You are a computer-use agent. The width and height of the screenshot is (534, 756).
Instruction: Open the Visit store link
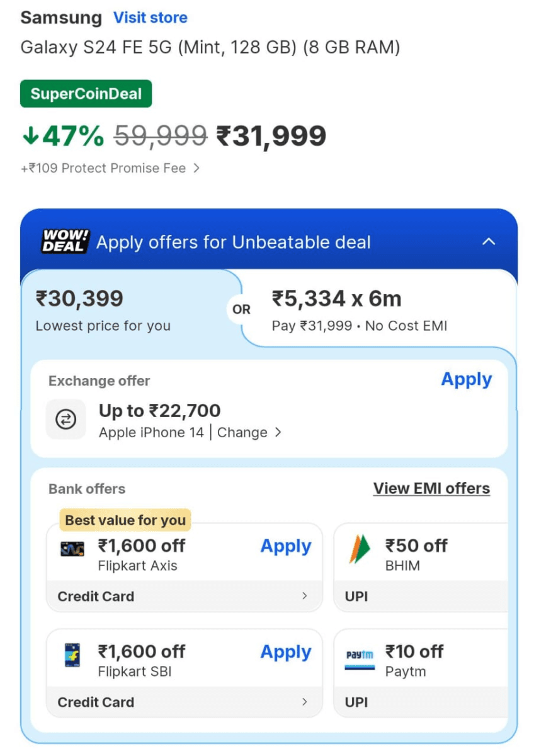coord(150,18)
